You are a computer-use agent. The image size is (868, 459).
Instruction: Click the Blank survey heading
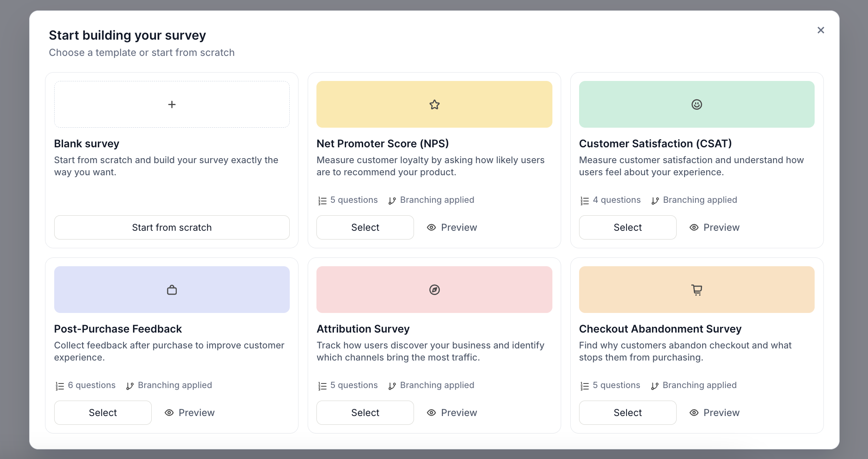[87, 144]
